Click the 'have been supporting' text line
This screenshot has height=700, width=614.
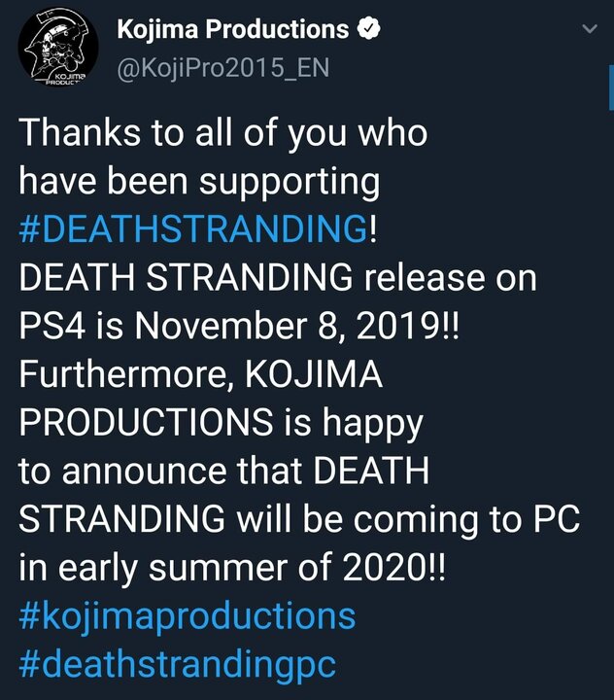tap(199, 182)
